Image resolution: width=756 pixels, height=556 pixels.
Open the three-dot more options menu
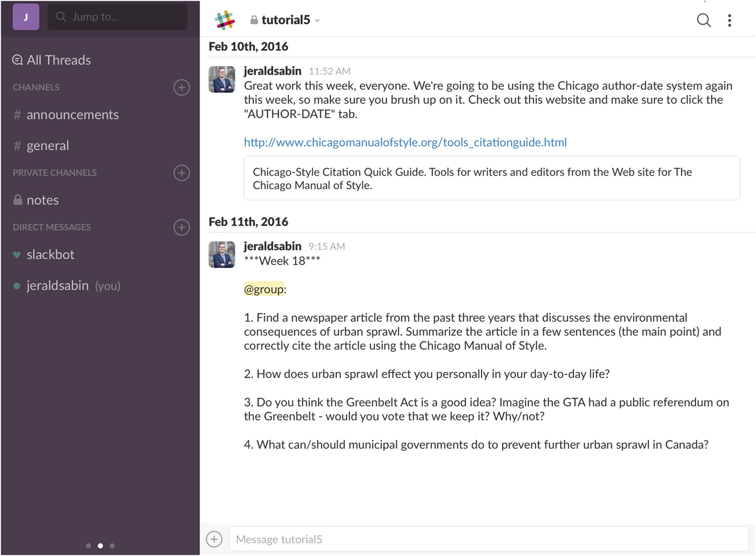click(729, 21)
